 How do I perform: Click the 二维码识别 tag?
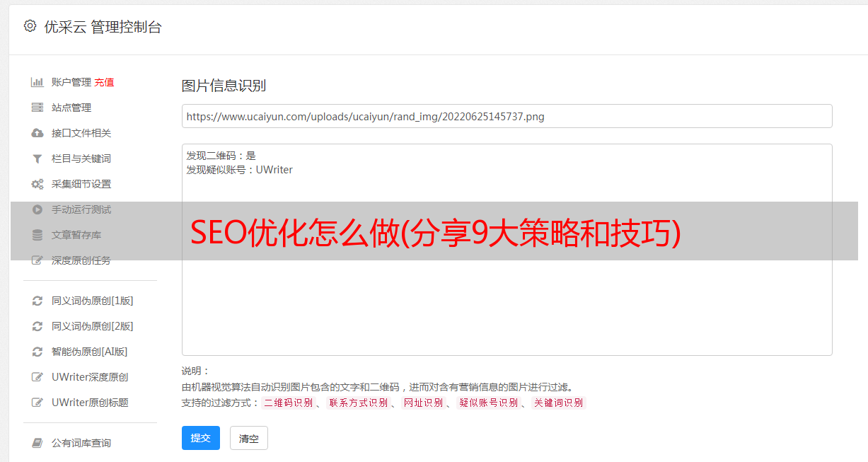click(x=288, y=403)
